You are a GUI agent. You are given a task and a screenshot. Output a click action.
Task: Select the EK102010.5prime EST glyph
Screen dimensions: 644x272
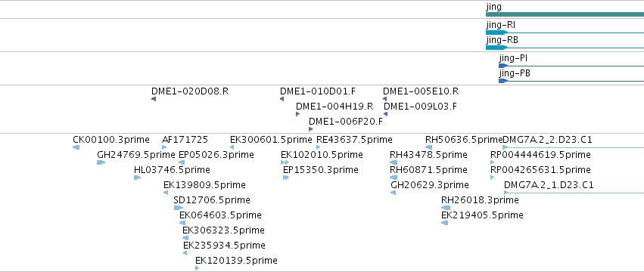285,162
